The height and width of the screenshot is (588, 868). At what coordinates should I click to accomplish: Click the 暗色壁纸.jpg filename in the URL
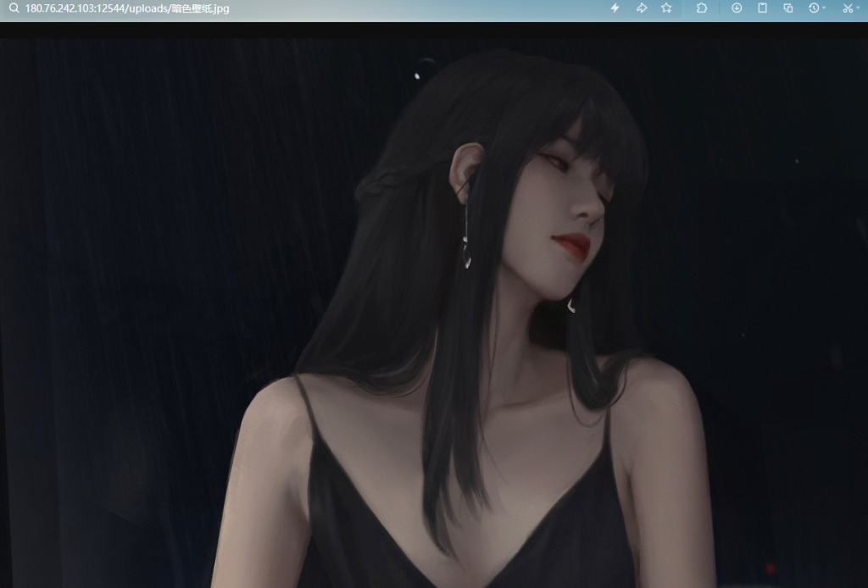tap(200, 8)
